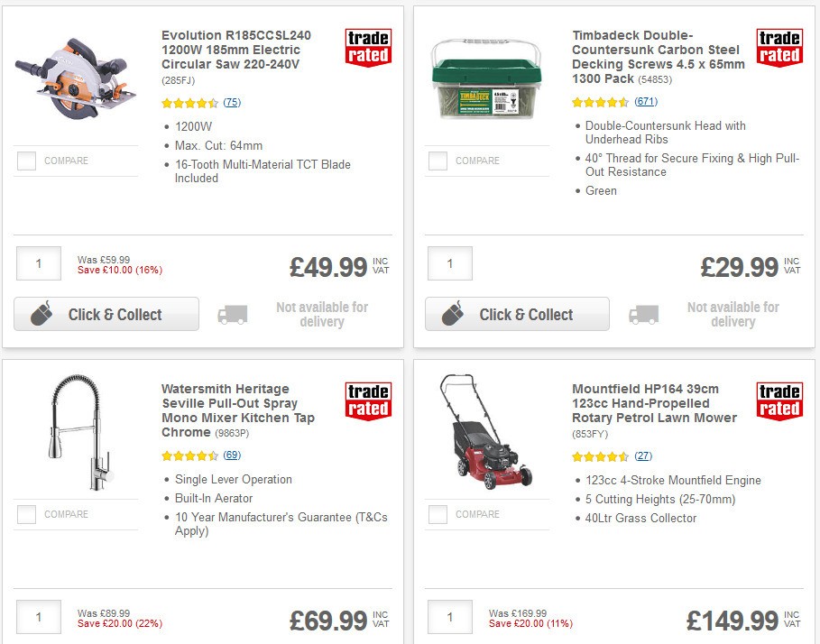The width and height of the screenshot is (820, 644).
Task: Click the quantity field for the kitchen tap
Action: coord(39,617)
